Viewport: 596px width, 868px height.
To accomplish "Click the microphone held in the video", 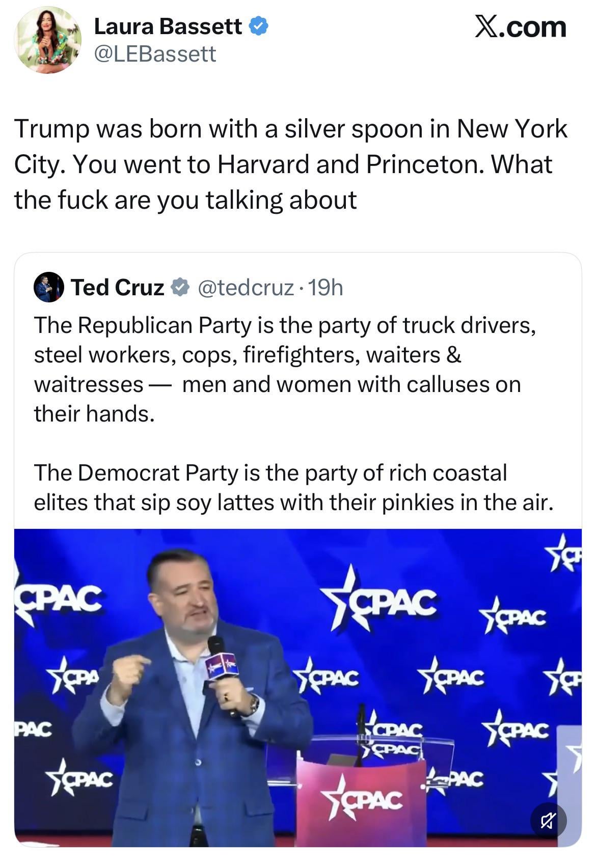I will [x=221, y=662].
